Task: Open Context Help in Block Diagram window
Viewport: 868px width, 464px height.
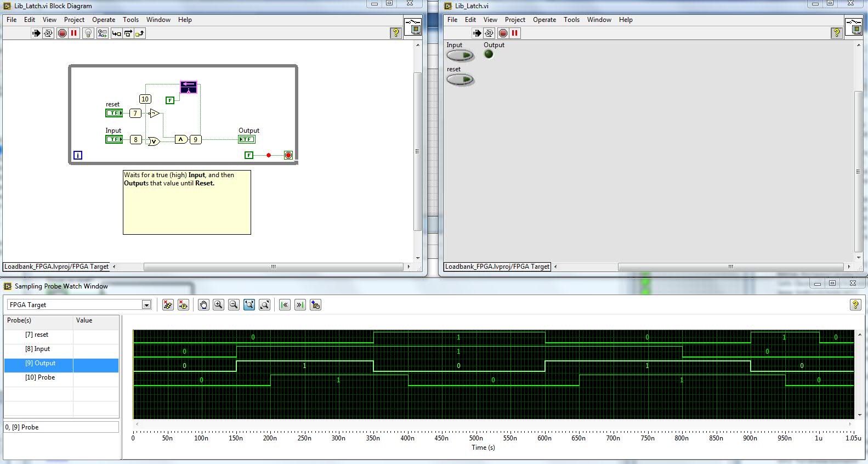Action: pyautogui.click(x=395, y=33)
